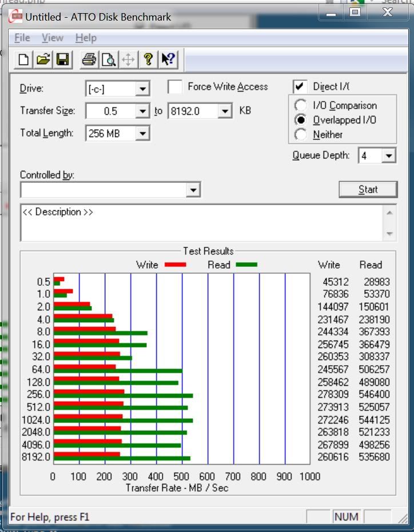
Task: Click 'For Help, press F1' status text
Action: (50, 517)
